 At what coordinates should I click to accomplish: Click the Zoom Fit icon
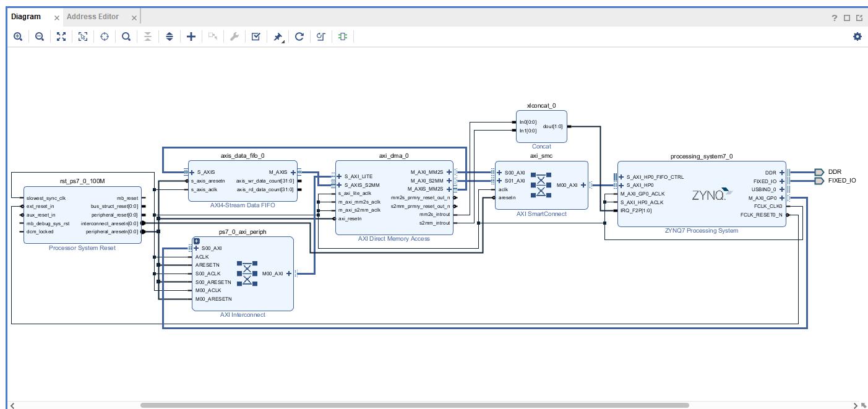point(60,37)
